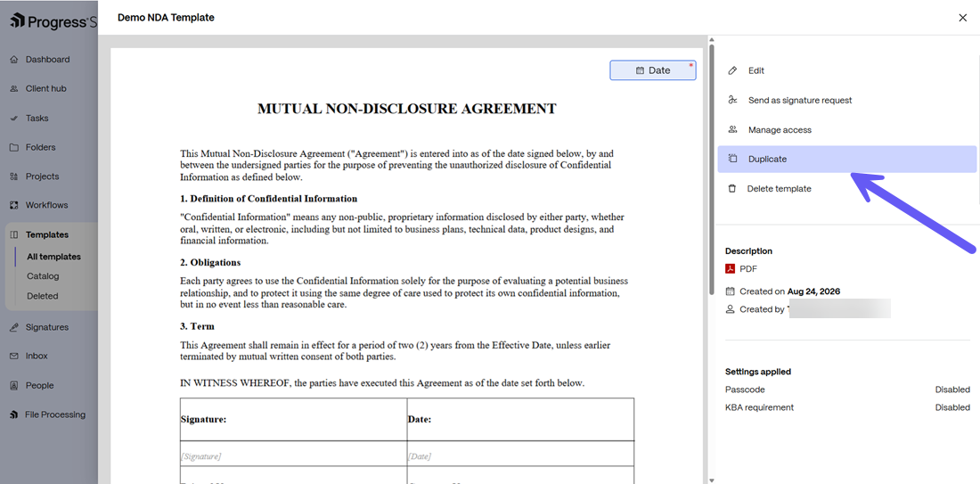Click the Templates icon in sidebar

pos(13,235)
